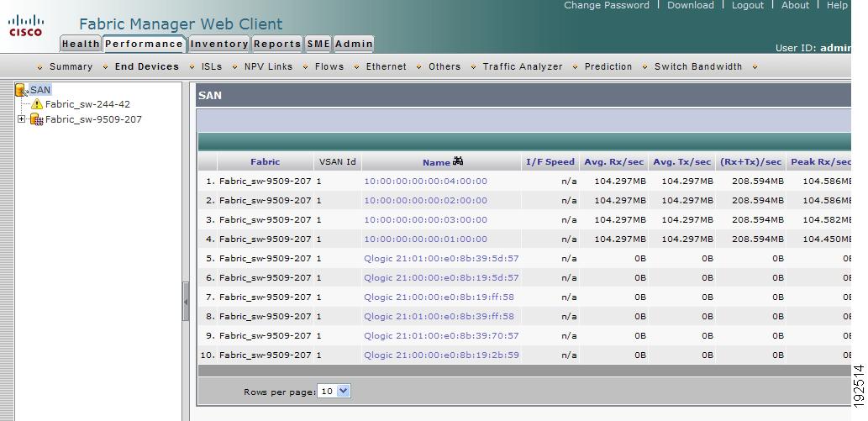This screenshot has width=868, height=421.
Task: Open Qlogic 21:00:00:e0:8b:19:2b:59 link
Action: [441, 355]
